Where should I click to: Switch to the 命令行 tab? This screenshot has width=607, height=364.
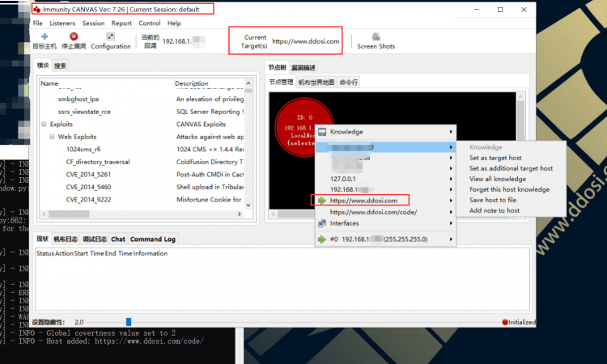pyautogui.click(x=348, y=82)
